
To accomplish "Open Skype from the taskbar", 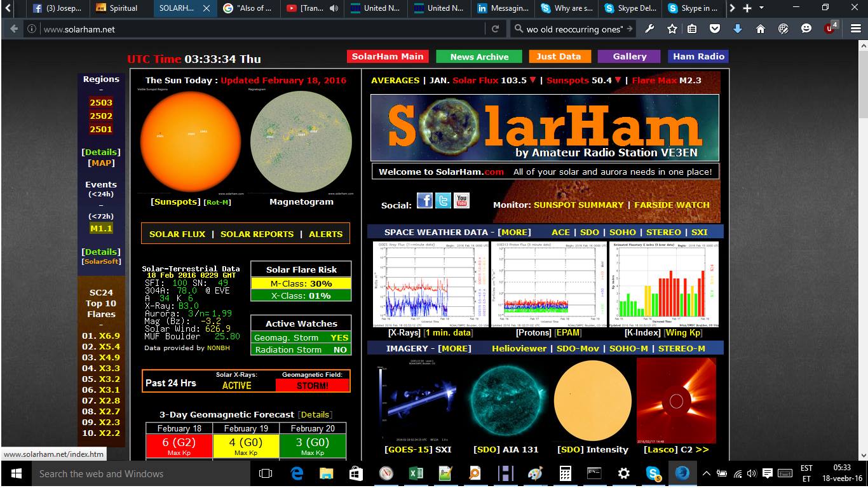I will 653,473.
